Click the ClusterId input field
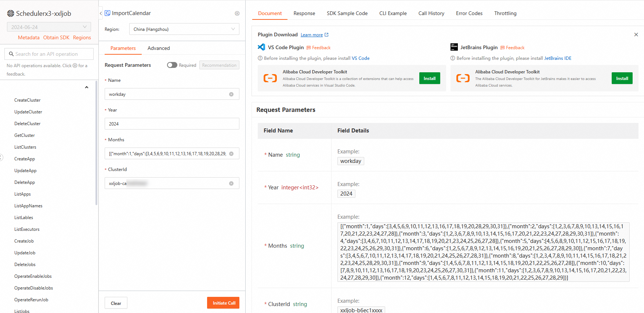Screen dimensions: 644x313 click(x=172, y=183)
